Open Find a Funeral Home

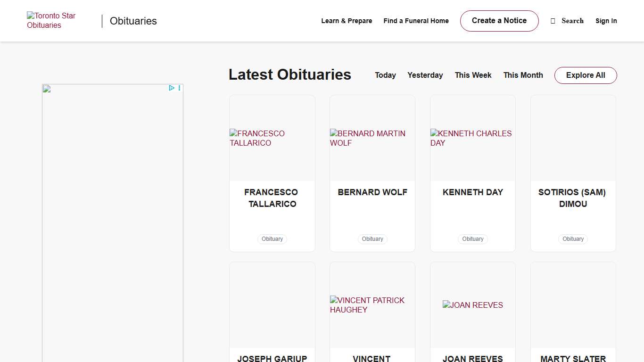pyautogui.click(x=416, y=21)
